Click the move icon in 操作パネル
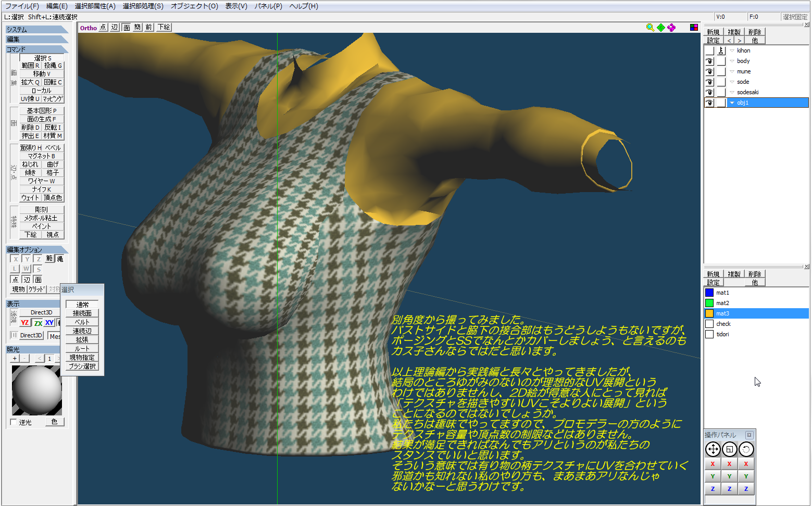Image resolution: width=812 pixels, height=506 pixels. click(713, 449)
